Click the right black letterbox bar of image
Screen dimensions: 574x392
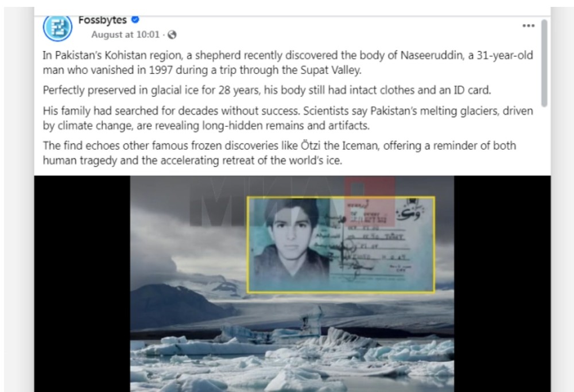coord(502,284)
